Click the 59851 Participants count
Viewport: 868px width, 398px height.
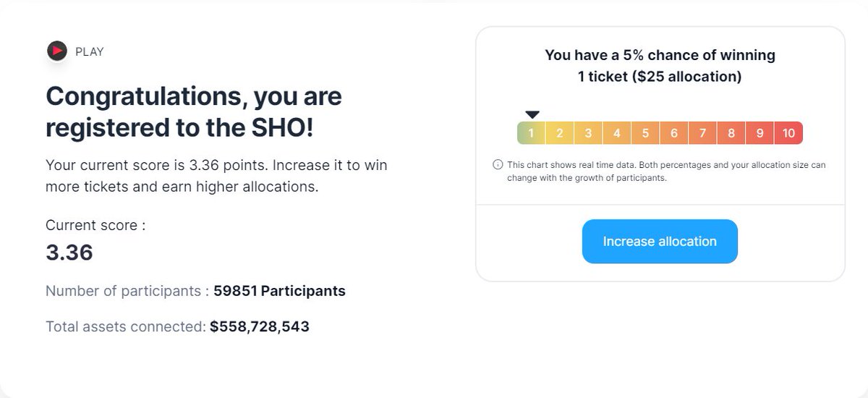(x=279, y=291)
